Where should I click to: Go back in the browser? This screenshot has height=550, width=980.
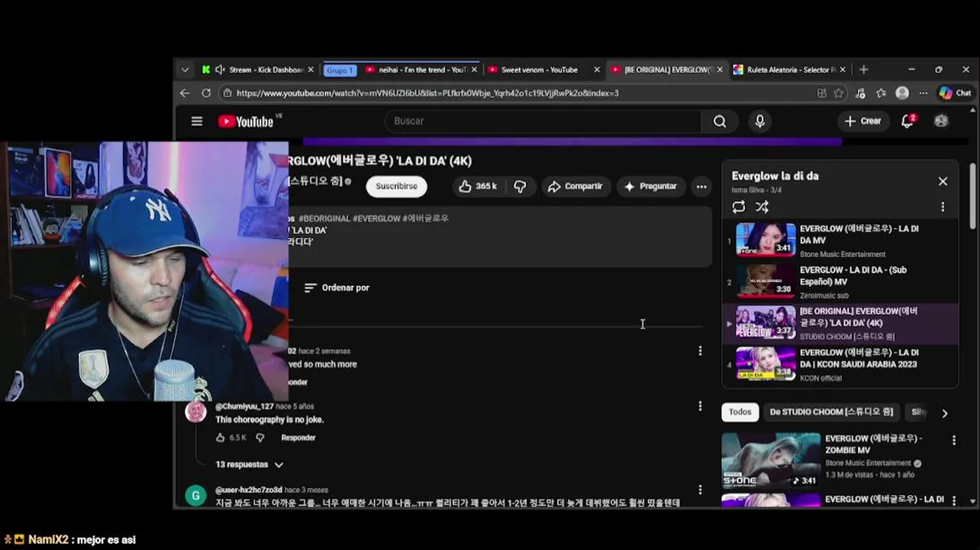(185, 93)
